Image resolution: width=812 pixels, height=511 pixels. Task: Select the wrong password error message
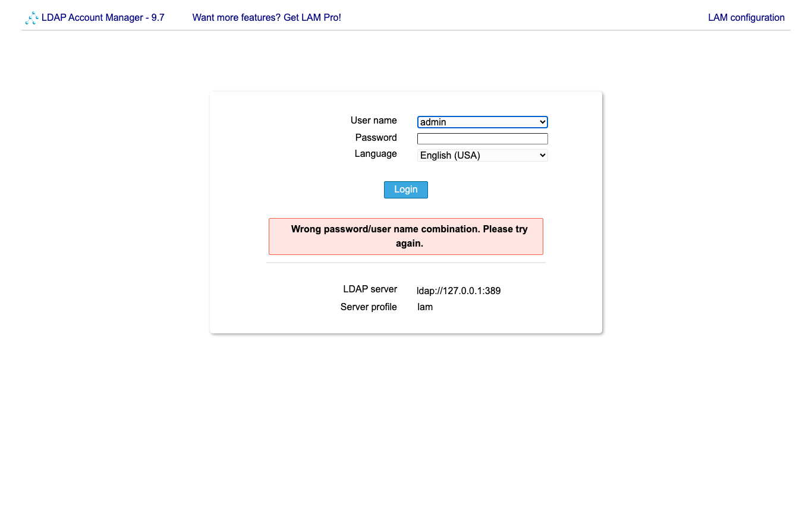406,236
